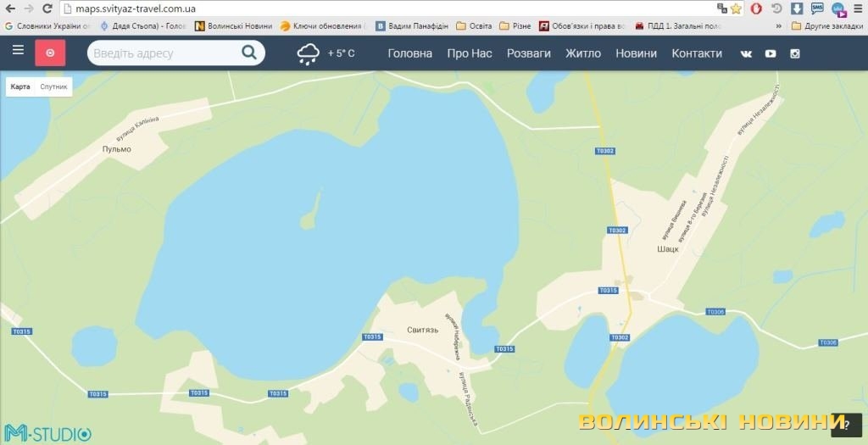Click the red location target button
Viewport: 868px width, 445px height.
click(50, 53)
